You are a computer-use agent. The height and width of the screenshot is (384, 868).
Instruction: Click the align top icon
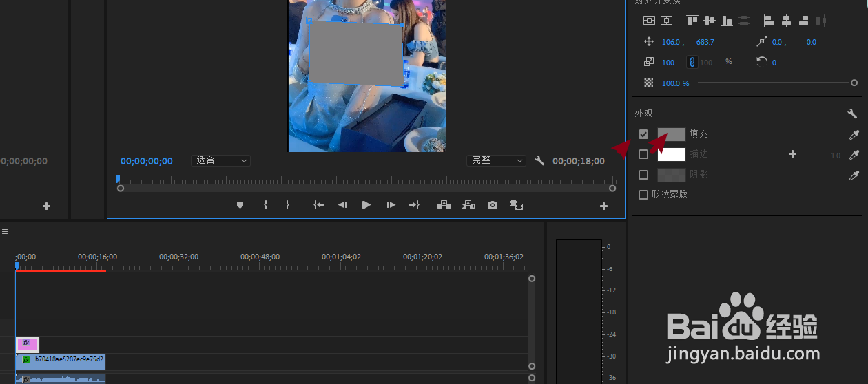(x=692, y=21)
